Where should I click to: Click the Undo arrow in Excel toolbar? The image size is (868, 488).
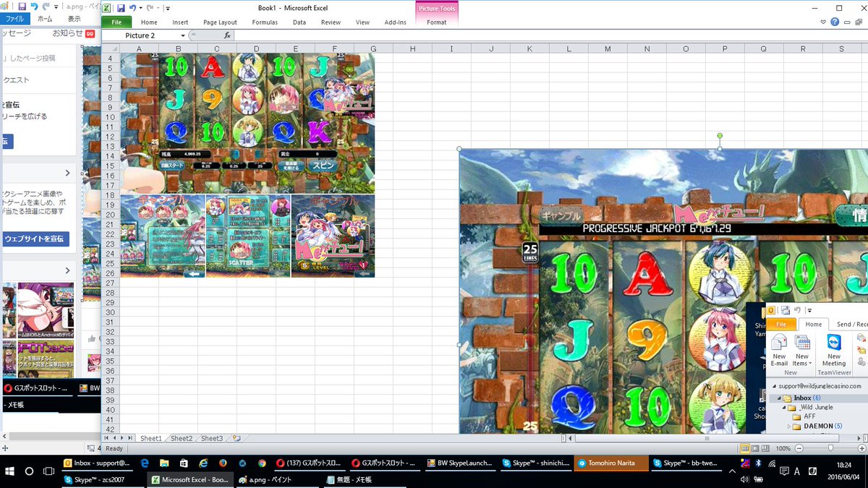click(x=133, y=8)
